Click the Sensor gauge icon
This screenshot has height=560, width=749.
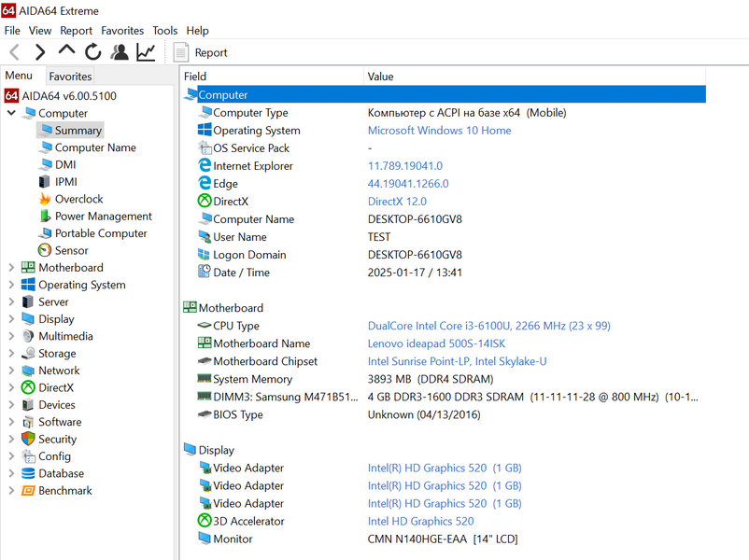[x=45, y=250]
